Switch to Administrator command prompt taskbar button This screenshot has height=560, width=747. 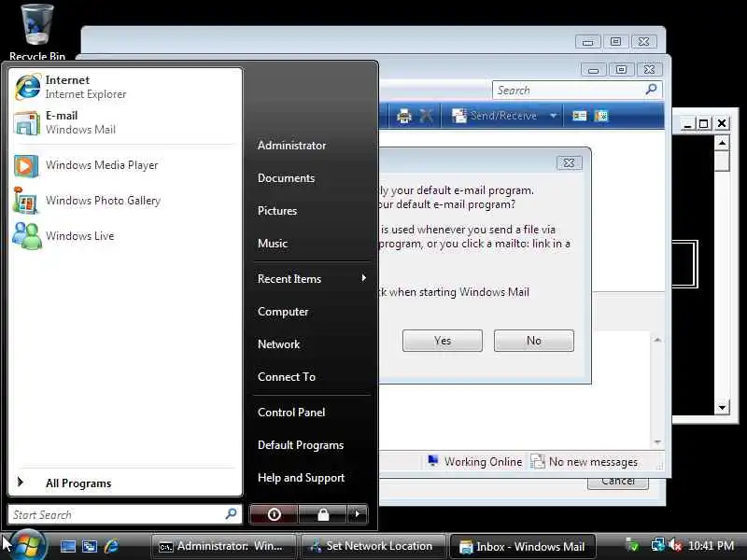pos(224,546)
